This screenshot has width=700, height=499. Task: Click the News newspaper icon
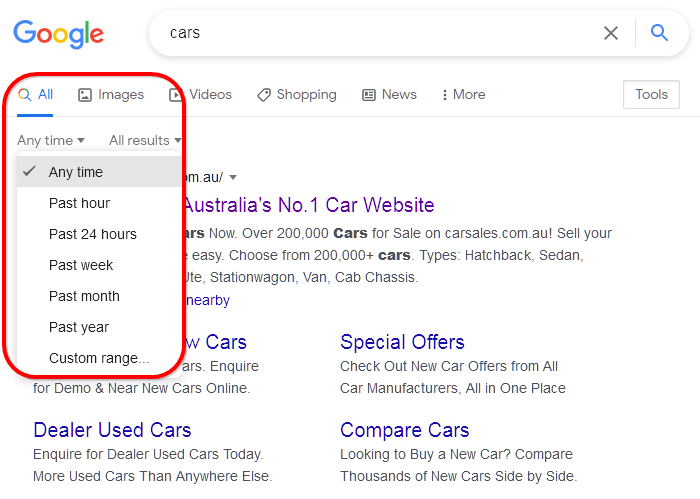369,95
